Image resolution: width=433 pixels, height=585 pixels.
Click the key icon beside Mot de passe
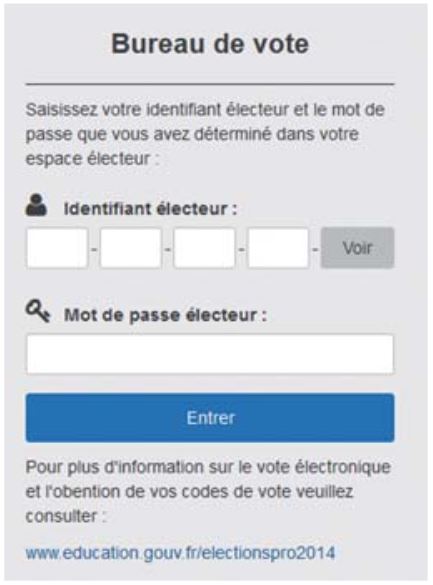click(38, 312)
